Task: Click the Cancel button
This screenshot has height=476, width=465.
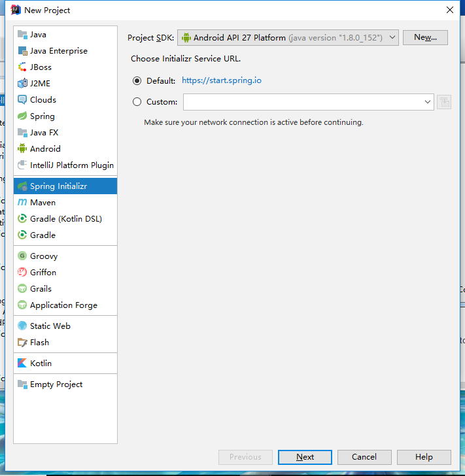Action: [364, 457]
